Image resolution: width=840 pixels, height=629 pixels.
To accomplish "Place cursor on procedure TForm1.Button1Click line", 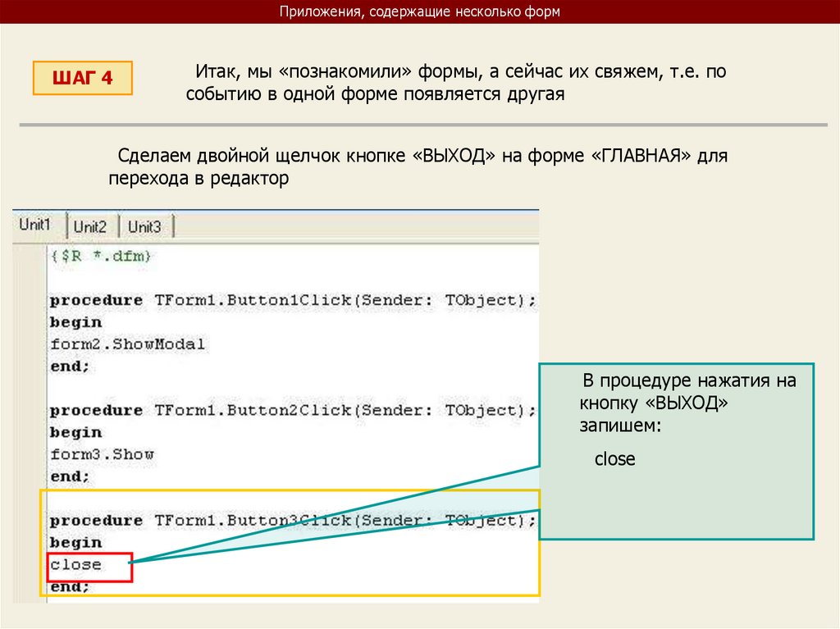I will coord(293,300).
